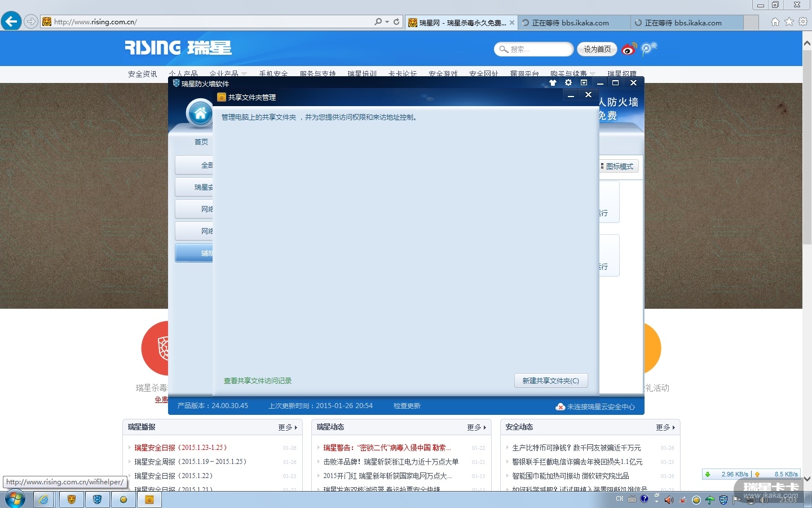Viewport: 812px width, 508px height.
Task: Open the 瑞星警告 密锁二代 news link
Action: (x=387, y=448)
